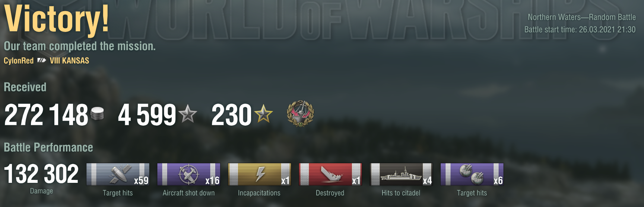Click the Hits to citadel x4 ribbon
This screenshot has width=644, height=207.
401,174
